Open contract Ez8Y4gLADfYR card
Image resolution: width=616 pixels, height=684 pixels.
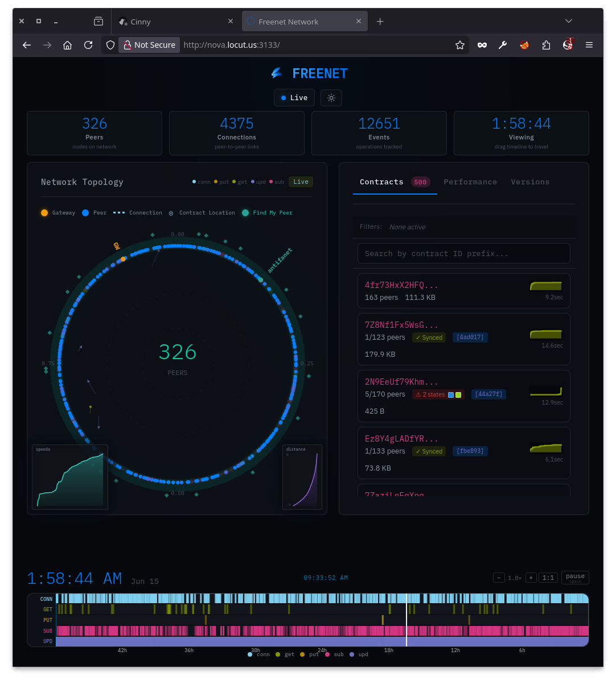[464, 453]
